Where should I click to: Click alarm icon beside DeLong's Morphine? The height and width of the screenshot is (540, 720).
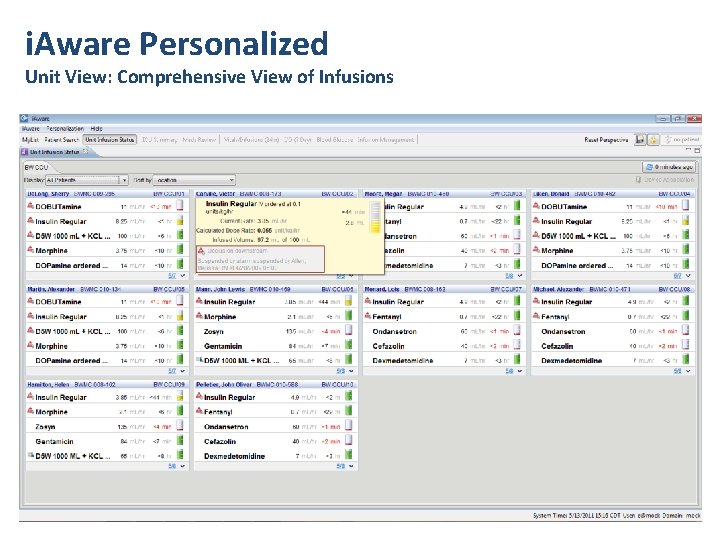click(x=30, y=249)
